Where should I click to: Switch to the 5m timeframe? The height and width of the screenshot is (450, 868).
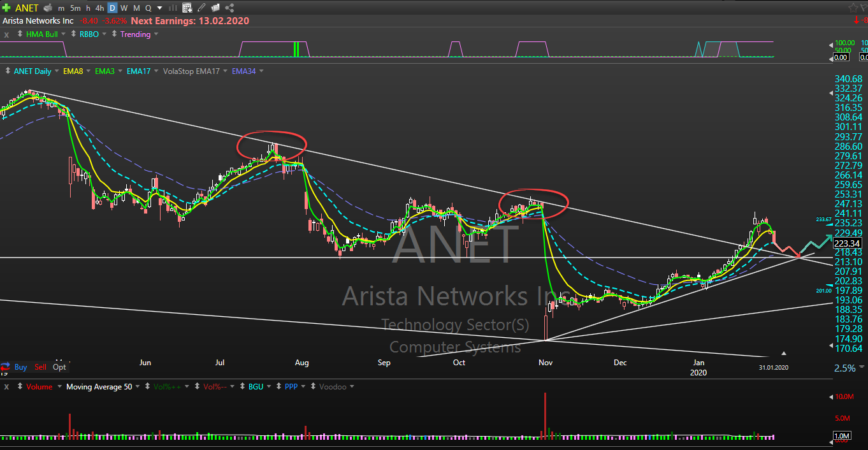(75, 8)
